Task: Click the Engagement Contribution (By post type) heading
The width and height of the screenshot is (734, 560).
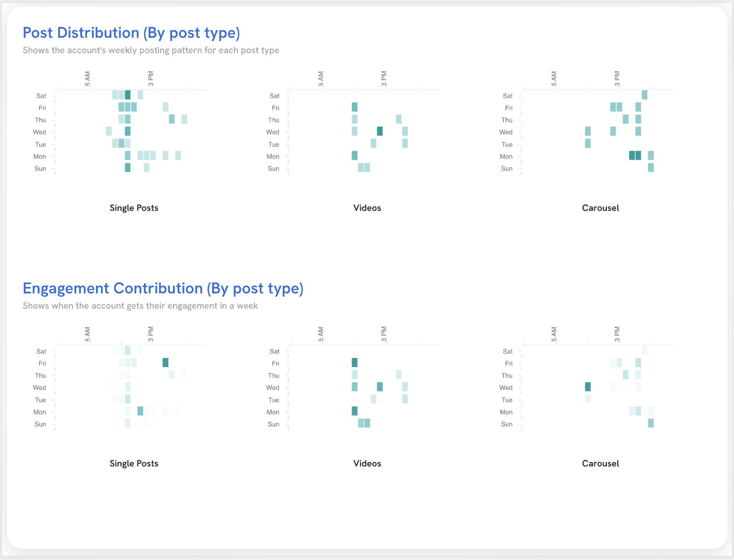Action: pyautogui.click(x=163, y=288)
